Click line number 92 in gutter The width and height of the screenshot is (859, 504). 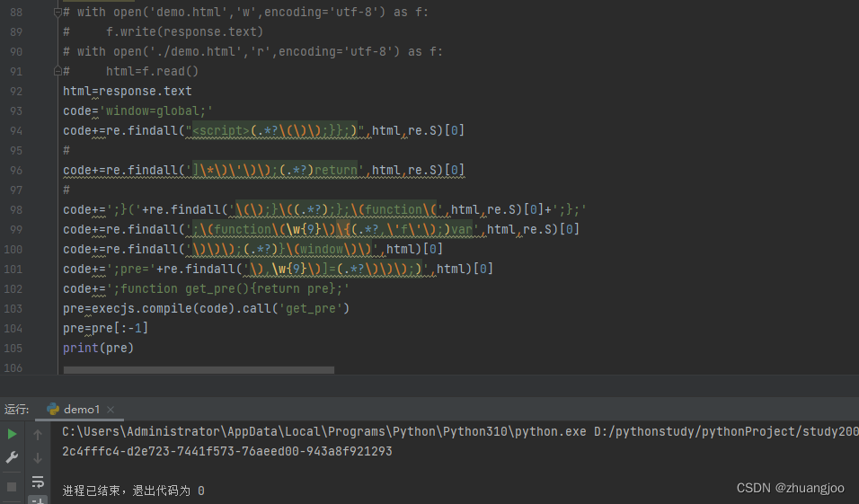(x=16, y=92)
